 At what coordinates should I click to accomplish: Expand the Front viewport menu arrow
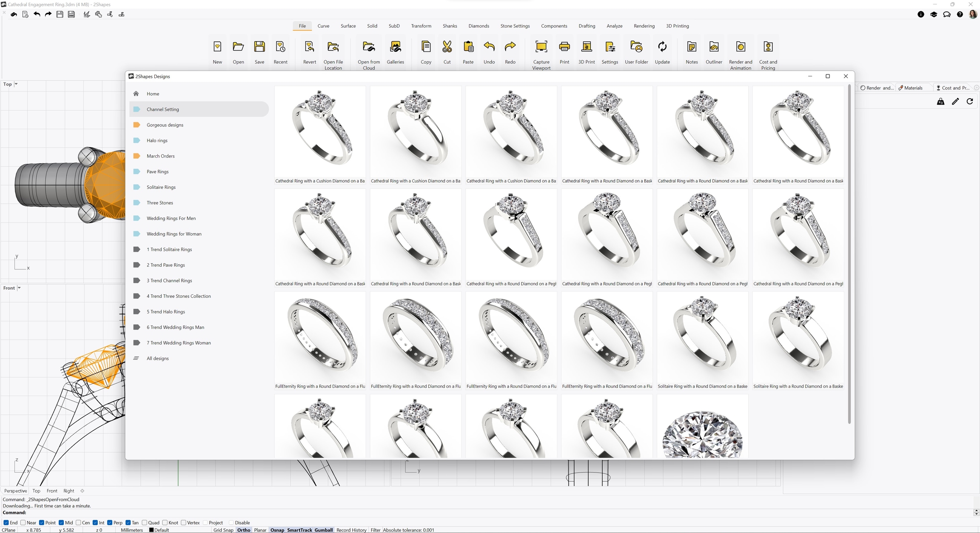coord(19,288)
